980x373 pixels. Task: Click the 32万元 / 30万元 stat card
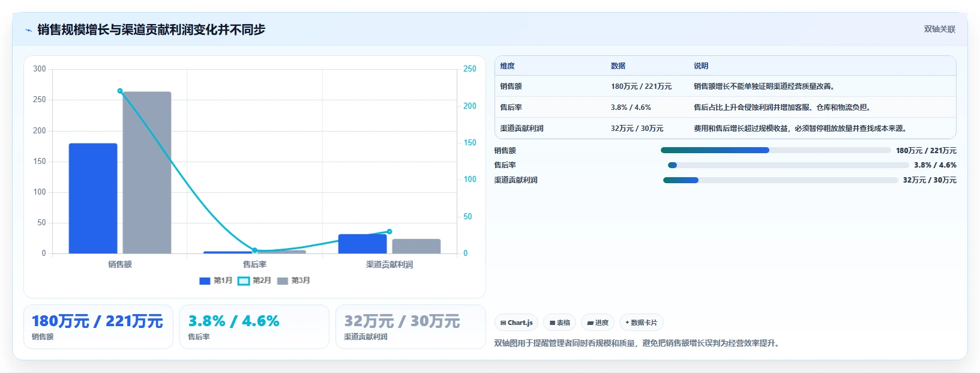[x=410, y=327]
